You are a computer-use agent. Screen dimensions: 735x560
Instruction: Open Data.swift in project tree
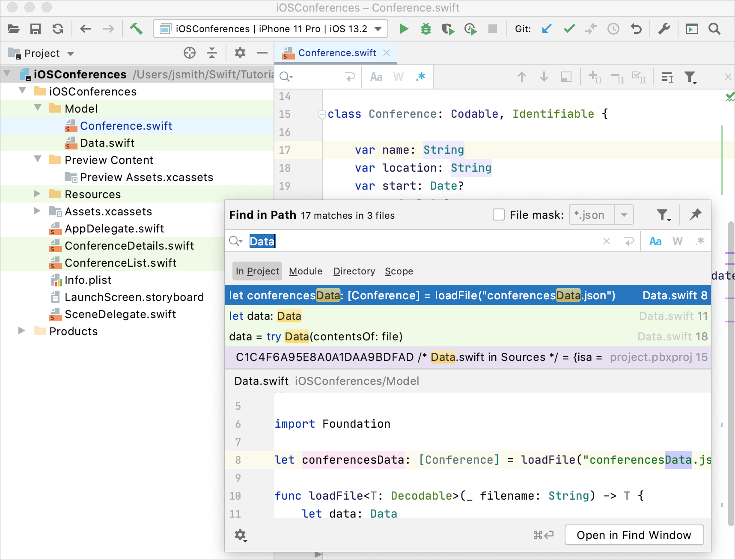107,143
